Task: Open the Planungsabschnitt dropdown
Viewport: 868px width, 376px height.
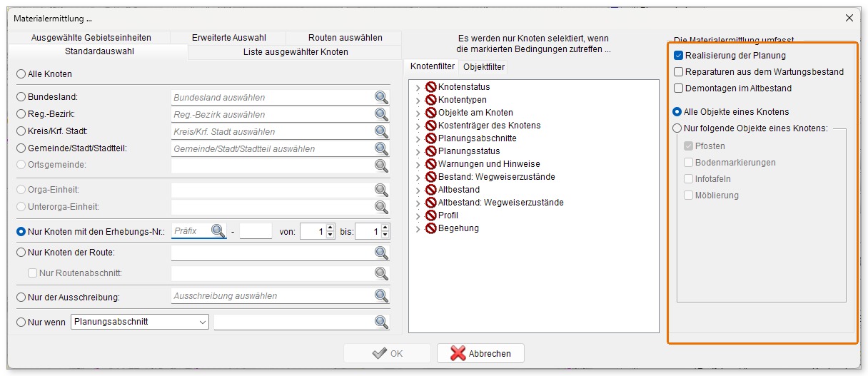Action: tap(140, 322)
